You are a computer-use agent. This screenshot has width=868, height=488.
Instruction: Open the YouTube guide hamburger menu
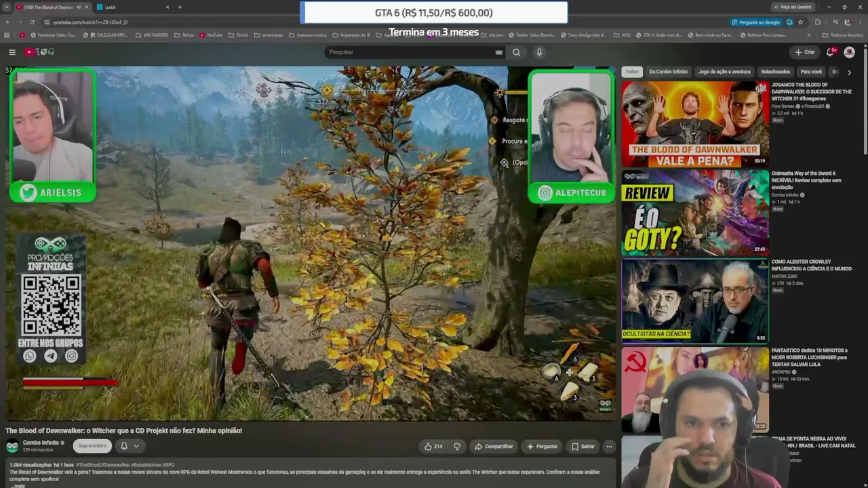tap(12, 52)
